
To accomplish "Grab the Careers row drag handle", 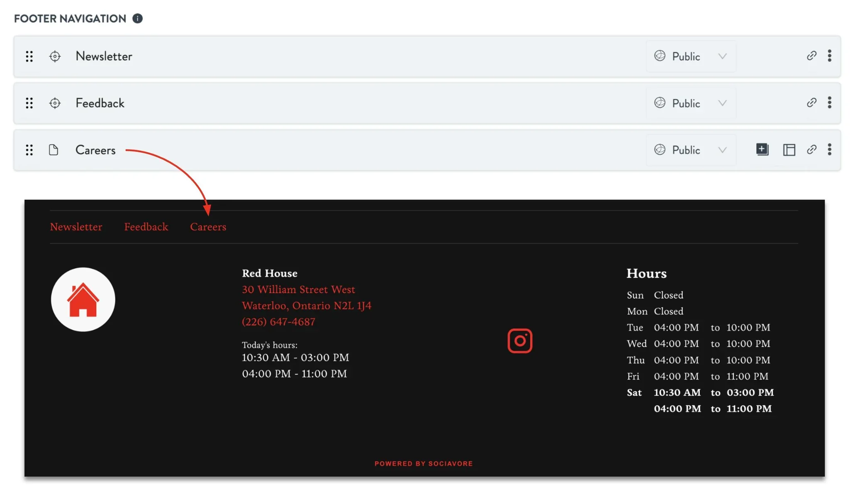I will click(29, 150).
